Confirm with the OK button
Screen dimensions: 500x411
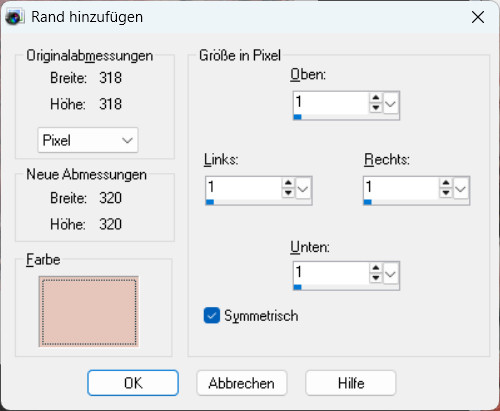point(133,383)
